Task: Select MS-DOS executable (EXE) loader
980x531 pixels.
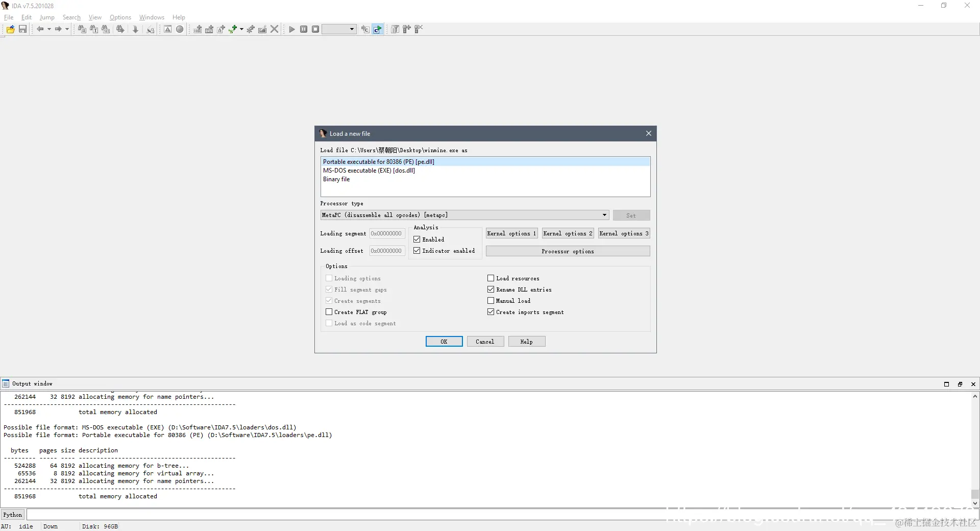Action: [x=485, y=171]
